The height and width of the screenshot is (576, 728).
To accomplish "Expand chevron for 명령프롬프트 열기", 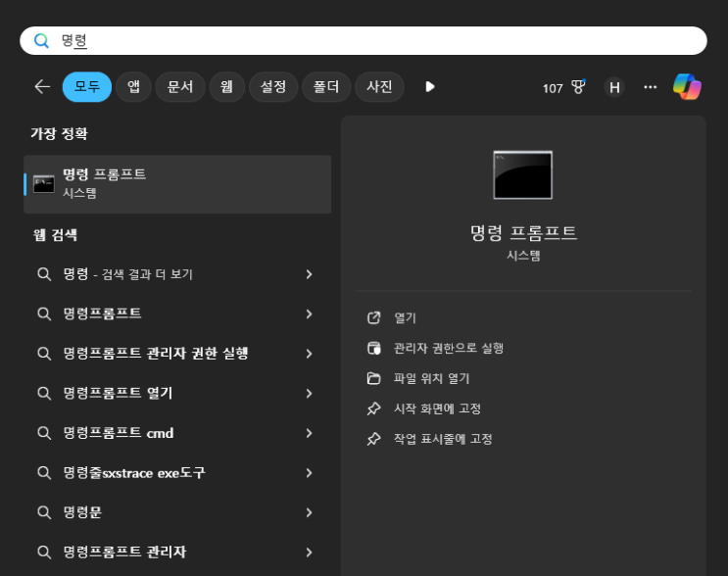I will click(310, 394).
